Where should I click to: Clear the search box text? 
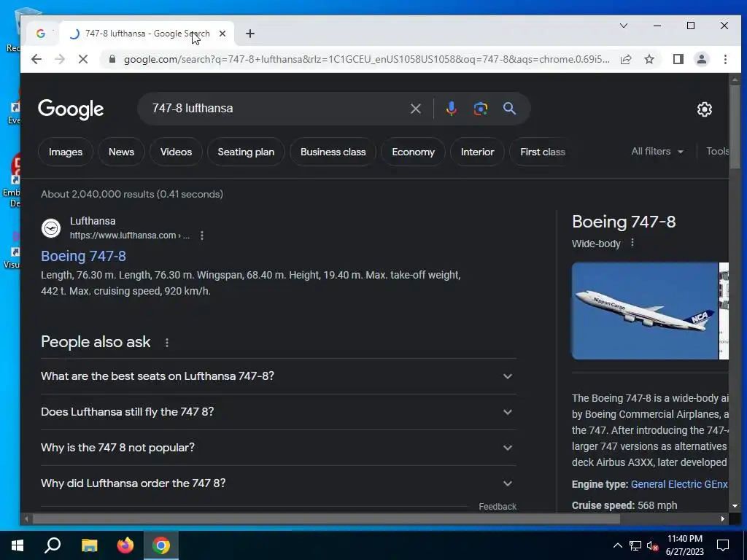click(415, 109)
